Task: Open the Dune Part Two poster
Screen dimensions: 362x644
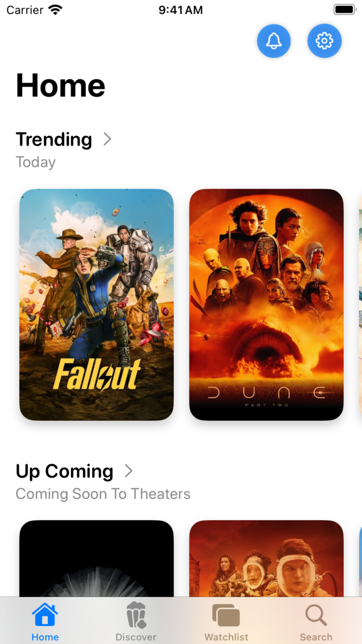Action: [266, 304]
